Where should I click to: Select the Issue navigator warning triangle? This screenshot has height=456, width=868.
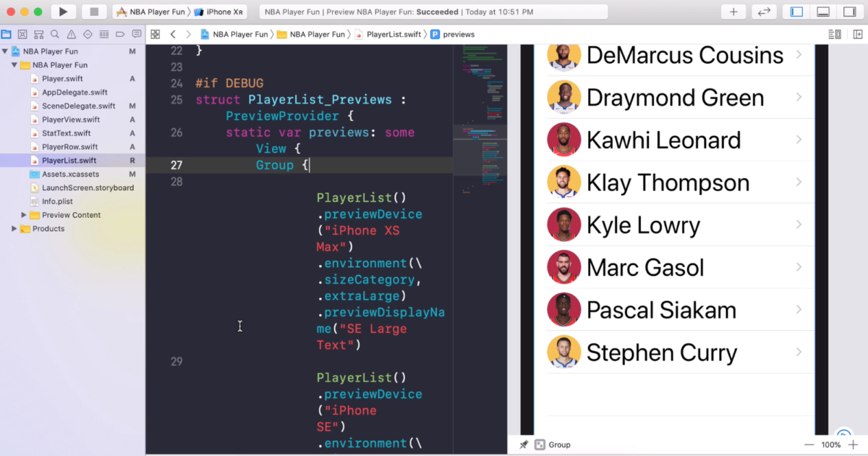click(x=70, y=34)
